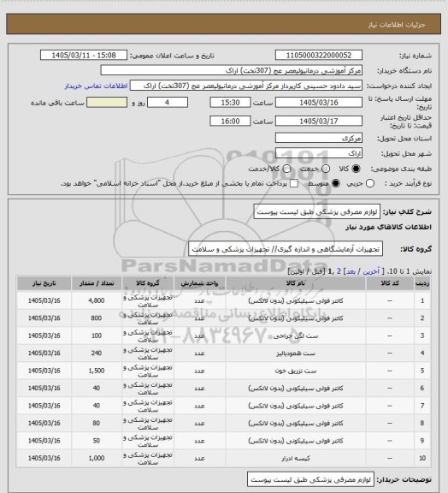The height and width of the screenshot is (493, 448).
Task: Click the yellow remaining hours field
Action: click(x=107, y=103)
